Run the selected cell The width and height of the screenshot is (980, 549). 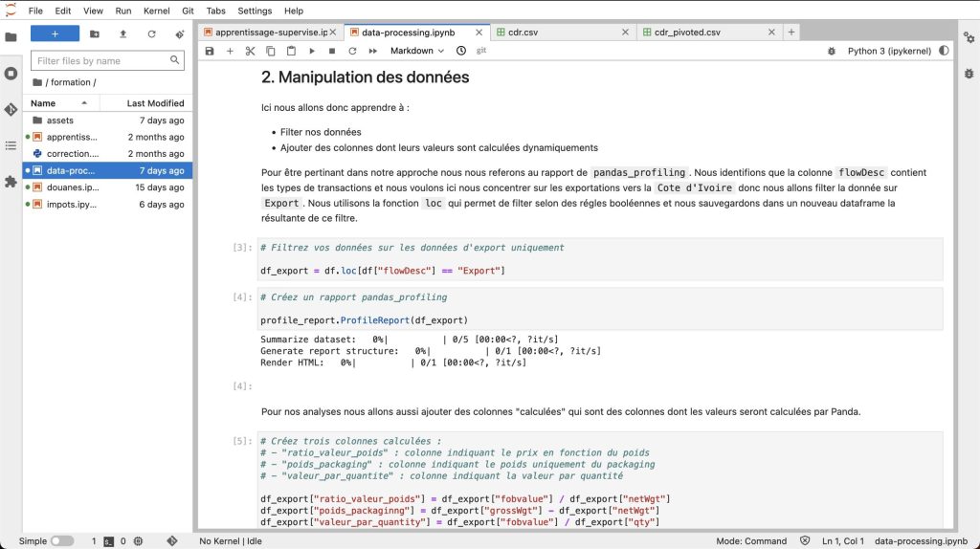click(x=312, y=51)
